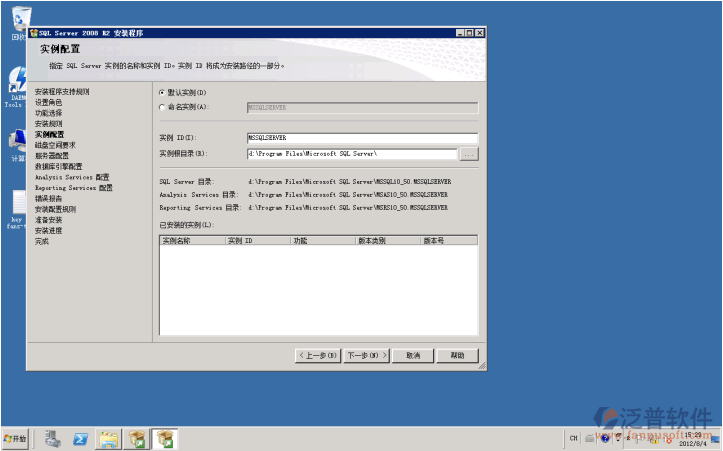Focus the 实例 ID(I) input field

[x=362, y=138]
